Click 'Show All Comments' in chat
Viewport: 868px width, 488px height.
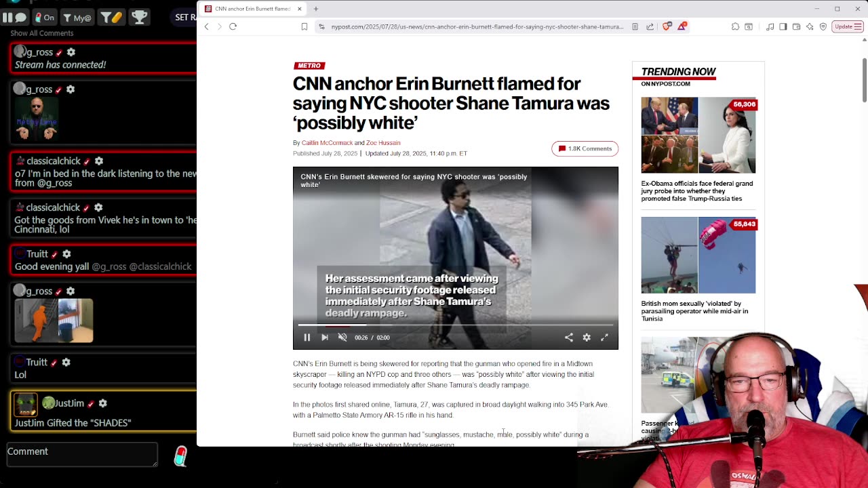[x=42, y=33]
